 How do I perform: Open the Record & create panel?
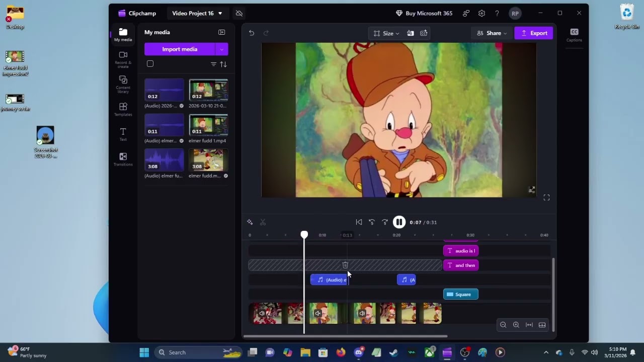(123, 59)
